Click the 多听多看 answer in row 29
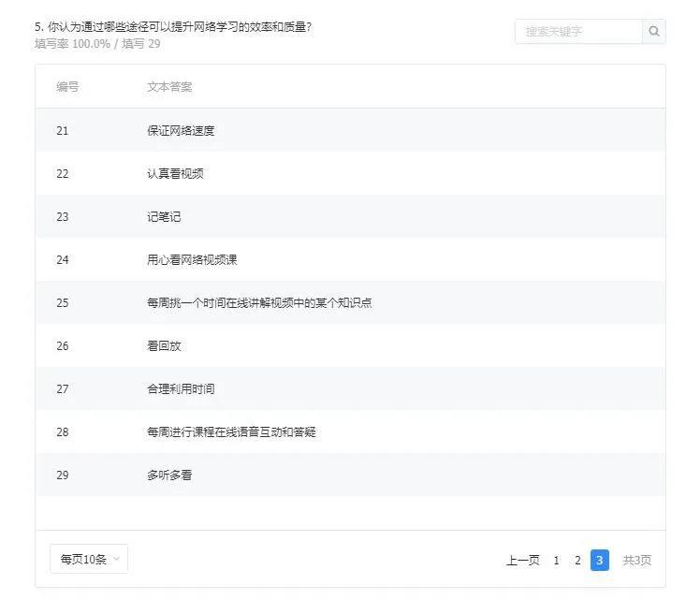This screenshot has height=614, width=700. [169, 475]
